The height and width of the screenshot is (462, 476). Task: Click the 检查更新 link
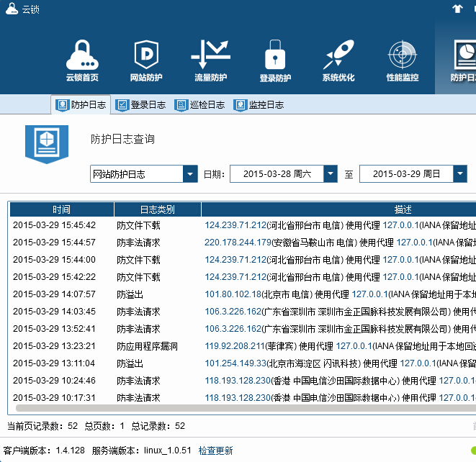(x=216, y=450)
